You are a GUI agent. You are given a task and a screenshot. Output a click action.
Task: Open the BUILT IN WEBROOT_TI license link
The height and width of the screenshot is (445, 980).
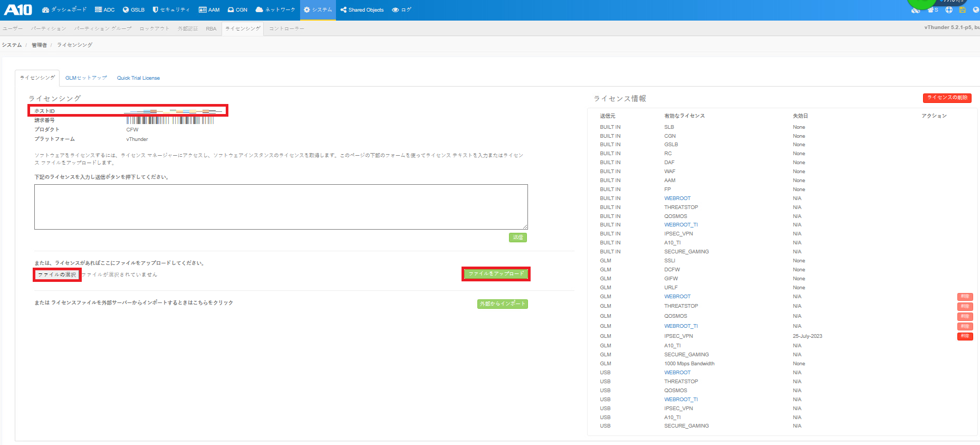680,225
